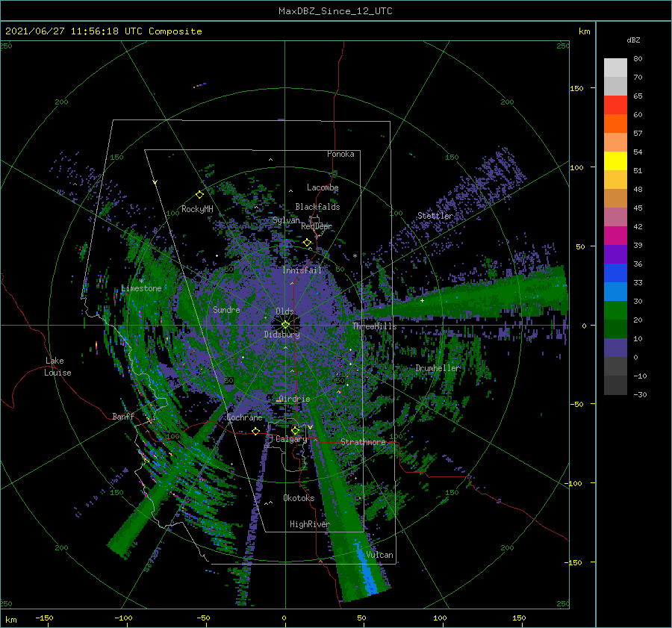
Task: Click the Cochrane city label
Action: click(x=244, y=417)
